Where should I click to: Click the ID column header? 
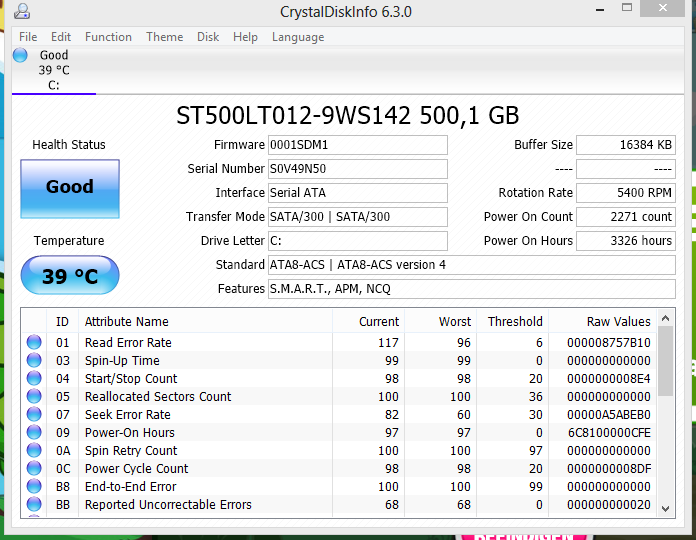[62, 322]
